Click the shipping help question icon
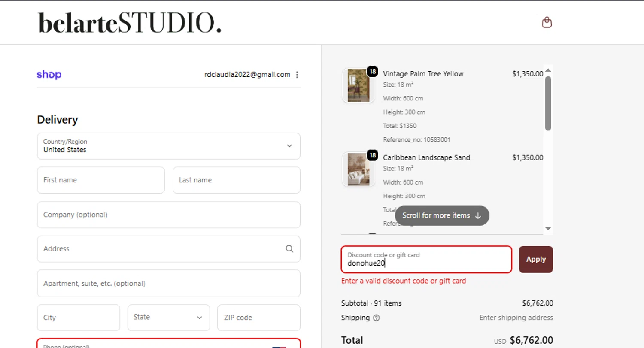The image size is (644, 348). pos(377,318)
